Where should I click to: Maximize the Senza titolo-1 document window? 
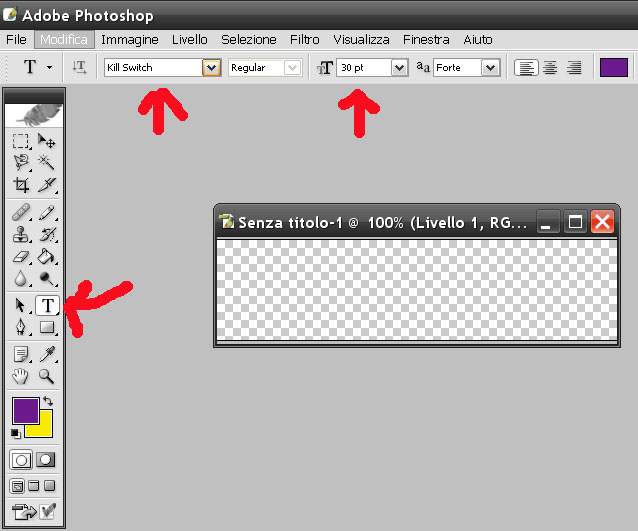coord(575,222)
